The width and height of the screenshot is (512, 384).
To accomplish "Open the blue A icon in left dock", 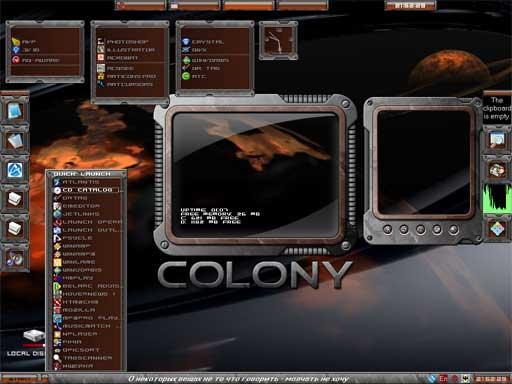I will pyautogui.click(x=15, y=170).
